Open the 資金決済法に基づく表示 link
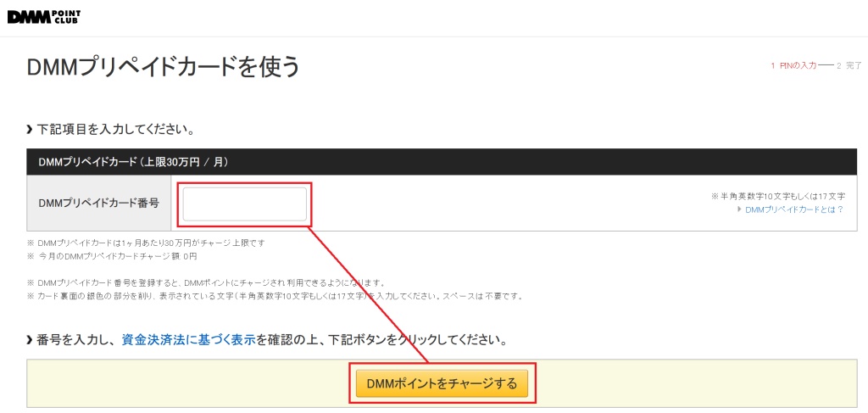Image resolution: width=868 pixels, height=413 pixels. (188, 340)
